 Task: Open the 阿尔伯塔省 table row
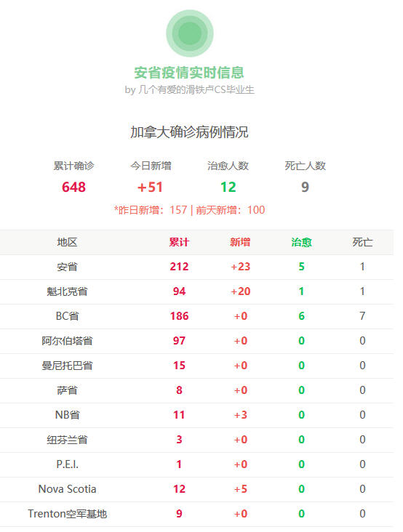[196, 341]
